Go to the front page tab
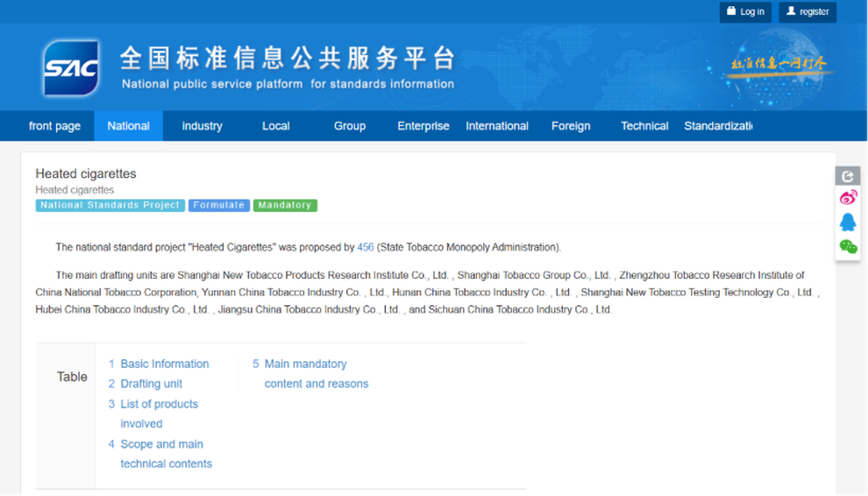This screenshot has height=496, width=868. pyautogui.click(x=55, y=126)
